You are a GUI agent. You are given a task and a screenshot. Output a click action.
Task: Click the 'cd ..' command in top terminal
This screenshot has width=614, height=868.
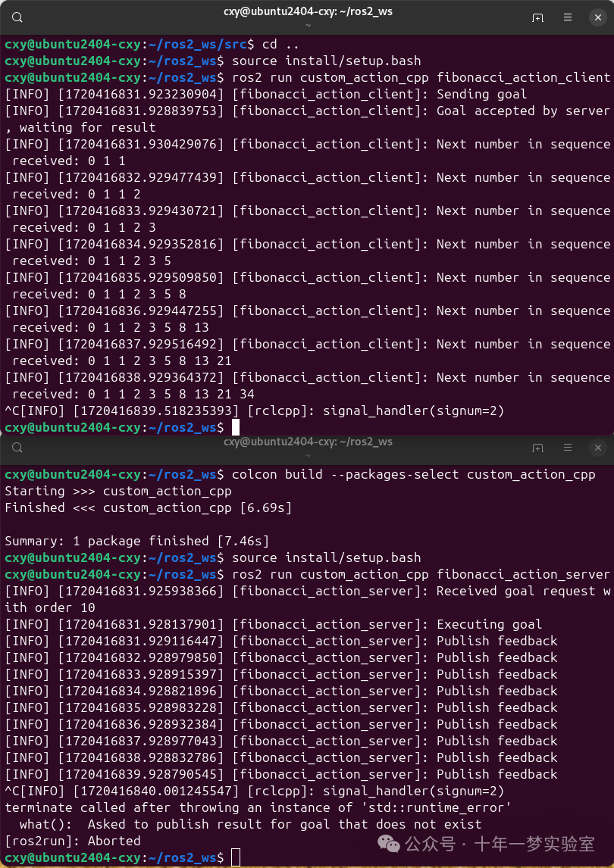(x=280, y=44)
